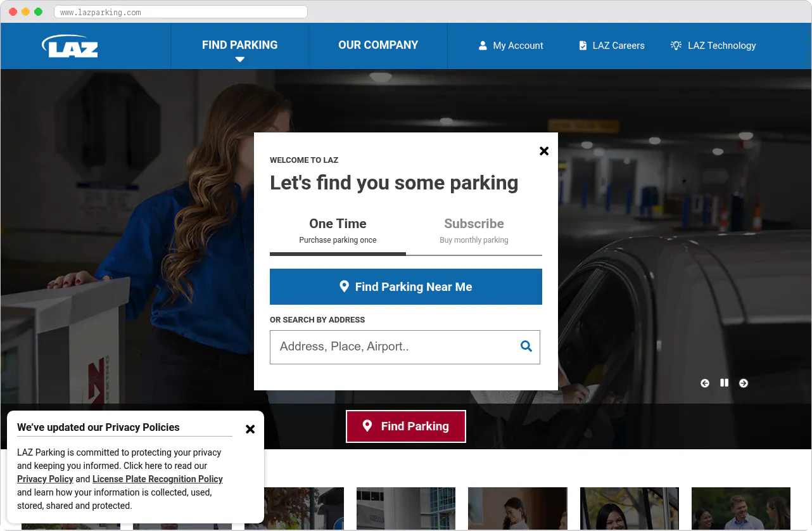Focus the Address, Place, Airport search field

click(405, 347)
